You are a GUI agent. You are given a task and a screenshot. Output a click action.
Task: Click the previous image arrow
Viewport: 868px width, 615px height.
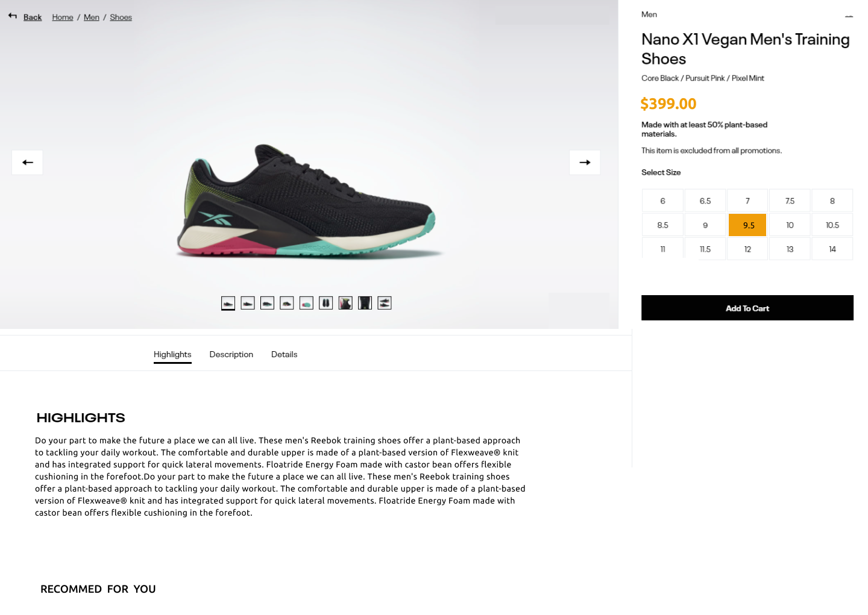click(27, 162)
